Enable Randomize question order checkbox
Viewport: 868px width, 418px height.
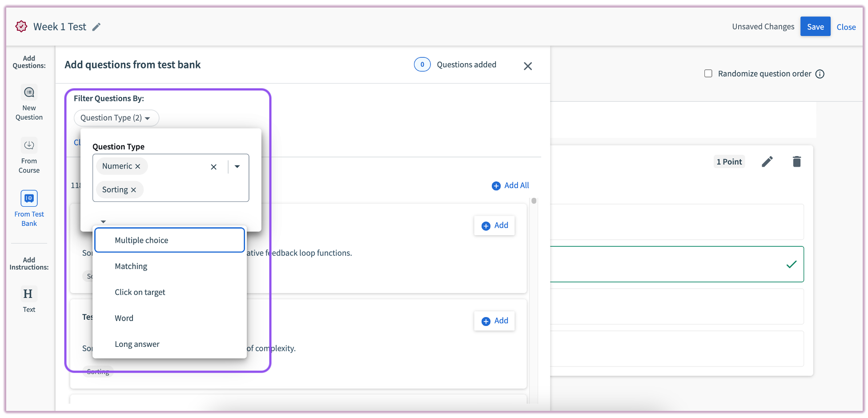(x=708, y=74)
